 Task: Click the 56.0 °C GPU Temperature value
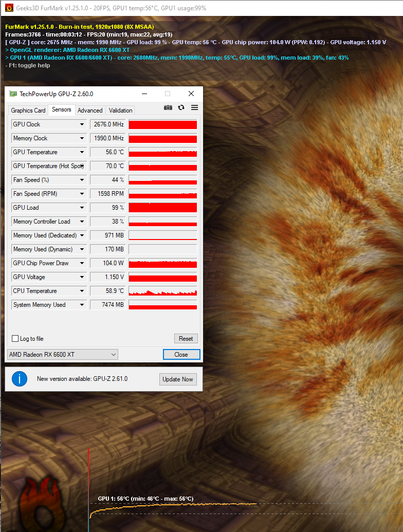tap(108, 152)
